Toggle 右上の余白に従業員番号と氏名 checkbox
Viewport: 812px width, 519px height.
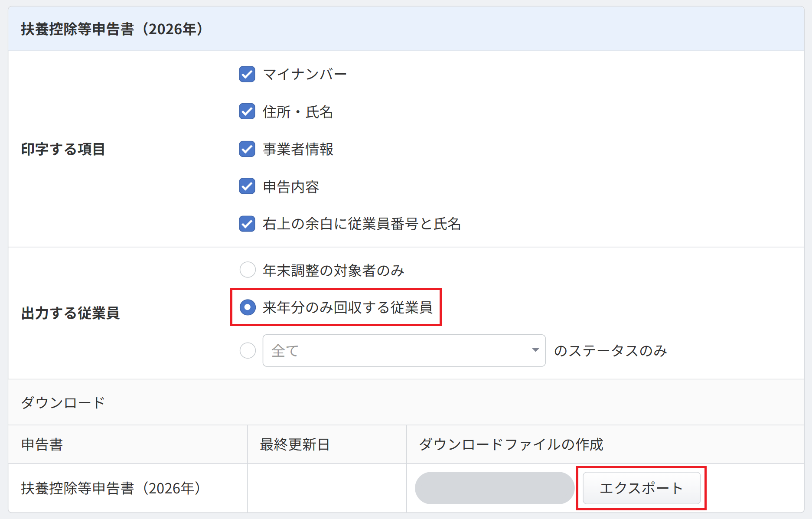click(247, 224)
